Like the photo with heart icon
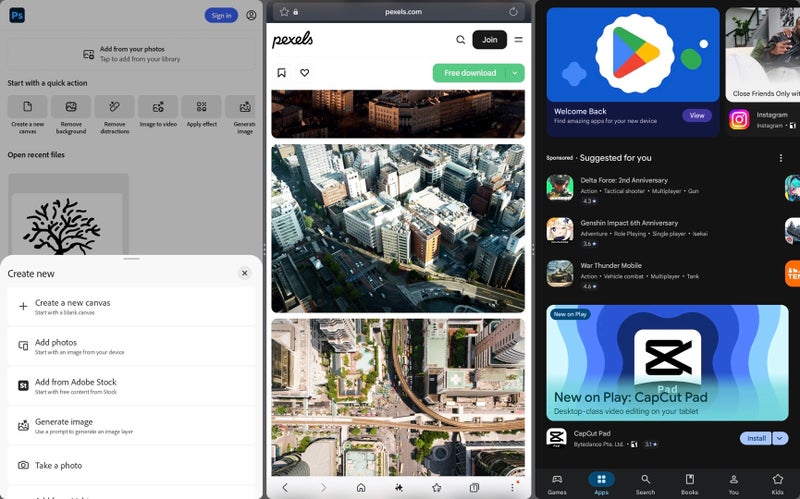This screenshot has height=499, width=800. [x=305, y=73]
